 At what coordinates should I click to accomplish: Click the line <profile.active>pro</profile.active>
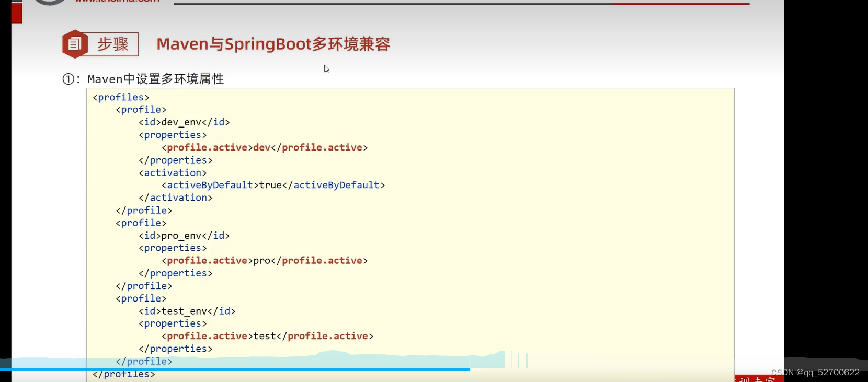coord(265,260)
